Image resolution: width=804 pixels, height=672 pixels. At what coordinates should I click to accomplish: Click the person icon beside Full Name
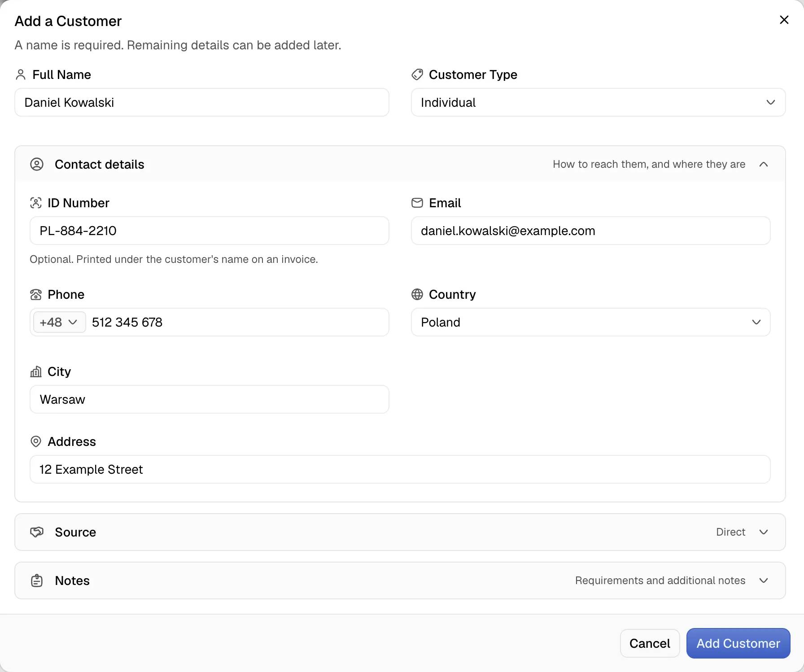click(x=21, y=74)
